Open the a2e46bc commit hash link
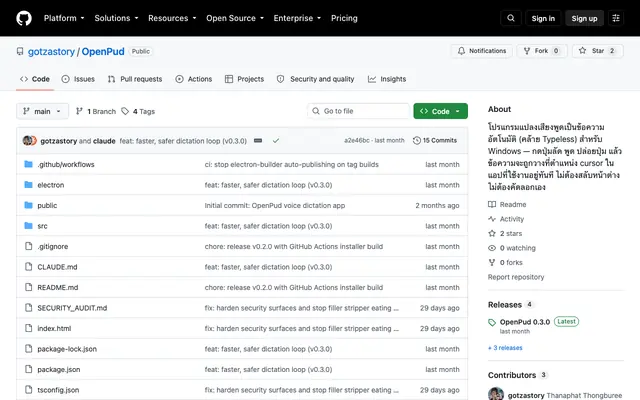The height and width of the screenshot is (400, 640). tap(356, 140)
